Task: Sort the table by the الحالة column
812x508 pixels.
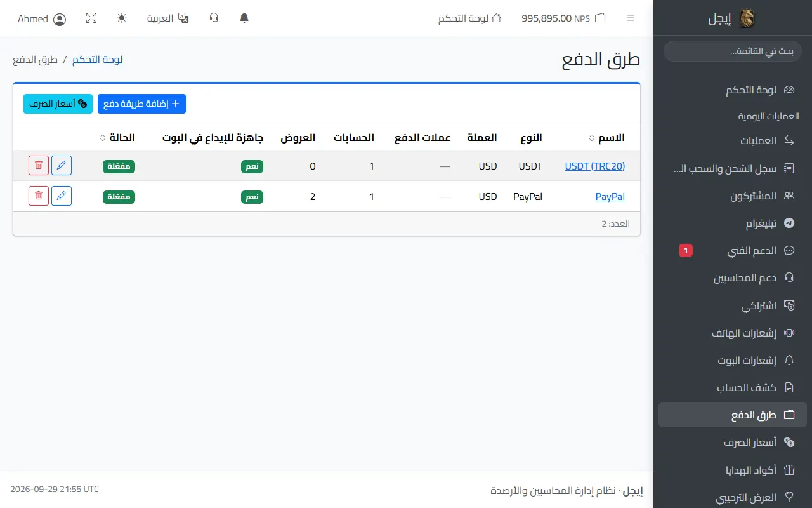Action: 117,138
